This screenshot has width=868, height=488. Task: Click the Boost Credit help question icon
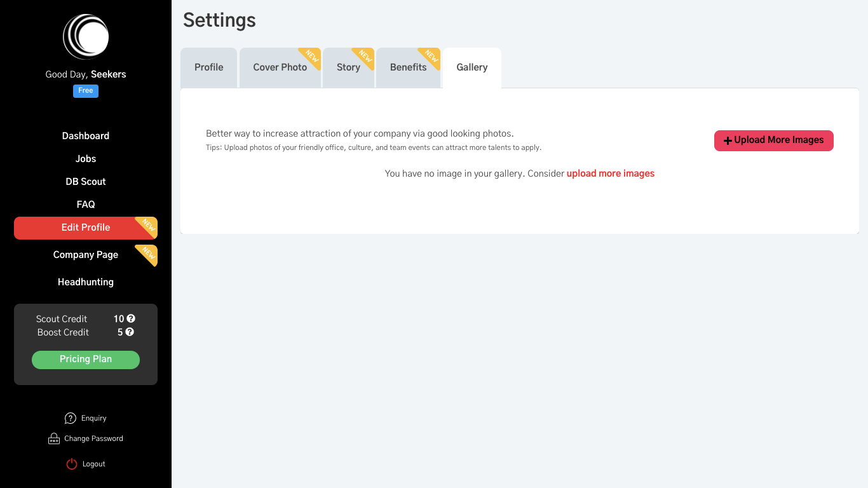(x=130, y=332)
